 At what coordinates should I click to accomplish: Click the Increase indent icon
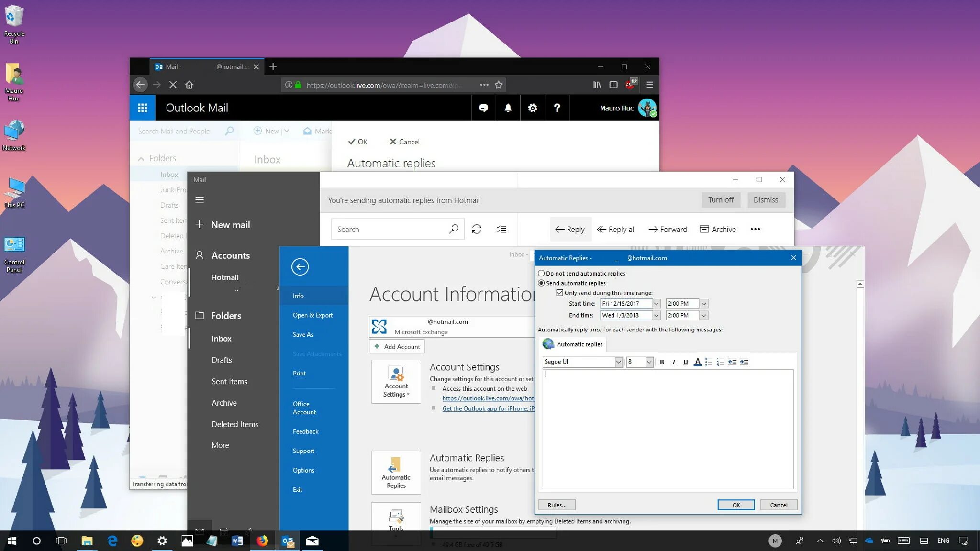coord(744,362)
